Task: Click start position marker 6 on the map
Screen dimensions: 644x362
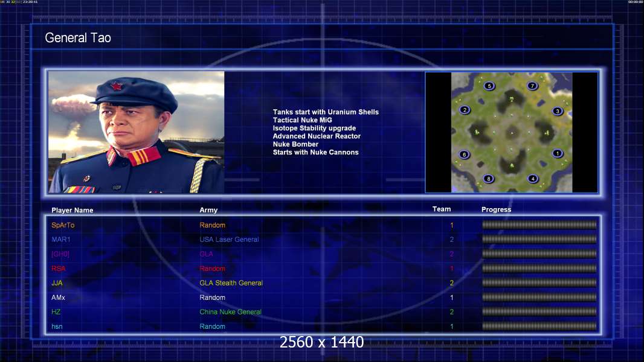Action: tap(464, 154)
